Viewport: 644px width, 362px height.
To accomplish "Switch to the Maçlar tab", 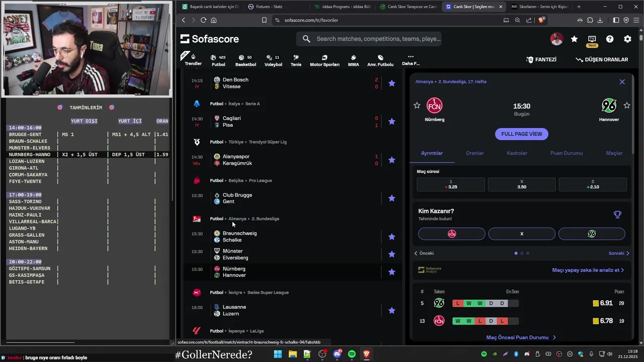I will click(x=614, y=153).
